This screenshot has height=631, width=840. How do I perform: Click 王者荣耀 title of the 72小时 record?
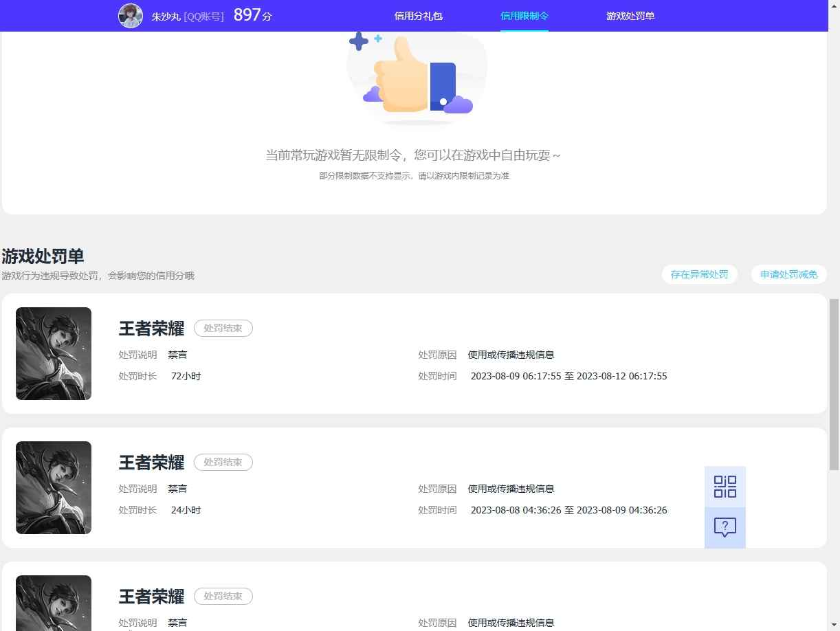point(151,329)
